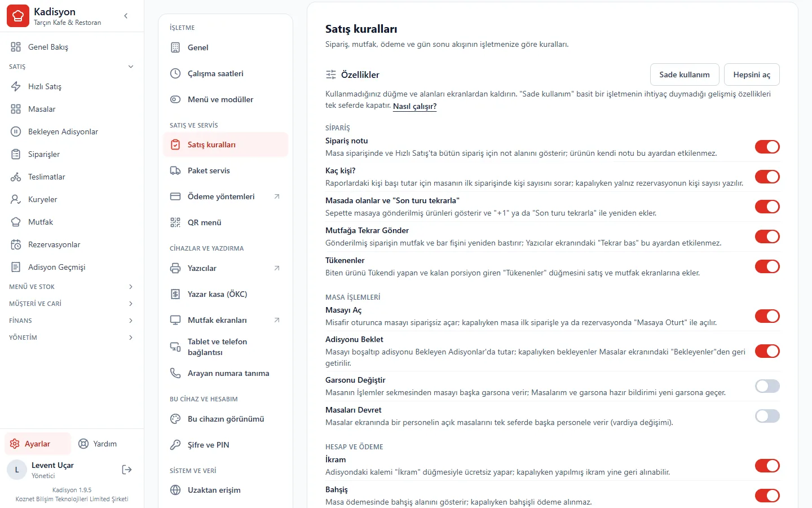
Task: Click the Mutfak chef hat icon
Action: pyautogui.click(x=16, y=222)
